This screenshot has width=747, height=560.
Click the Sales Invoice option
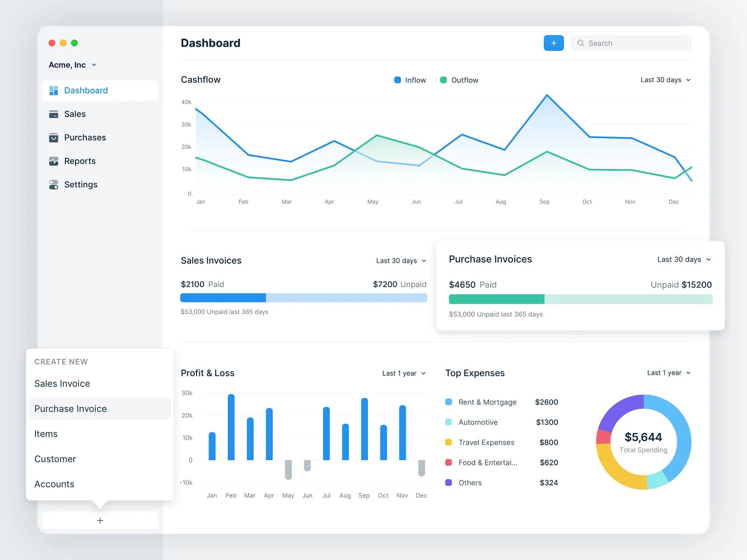[x=62, y=383]
